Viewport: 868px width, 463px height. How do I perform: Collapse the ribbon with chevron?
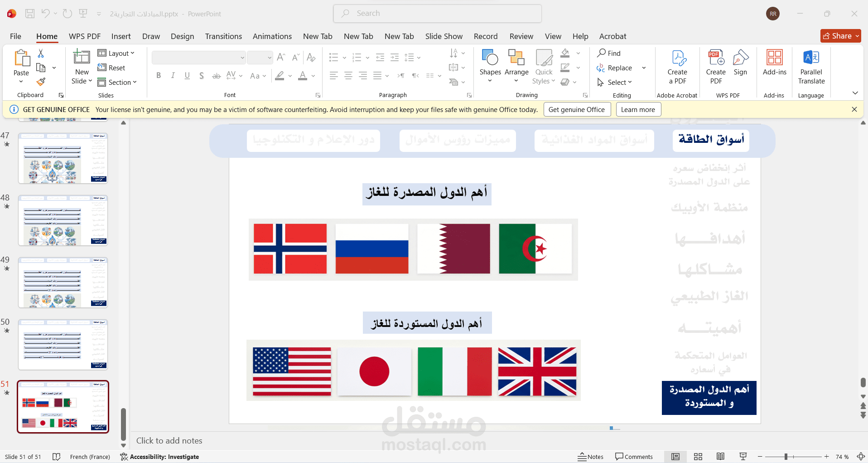(855, 93)
